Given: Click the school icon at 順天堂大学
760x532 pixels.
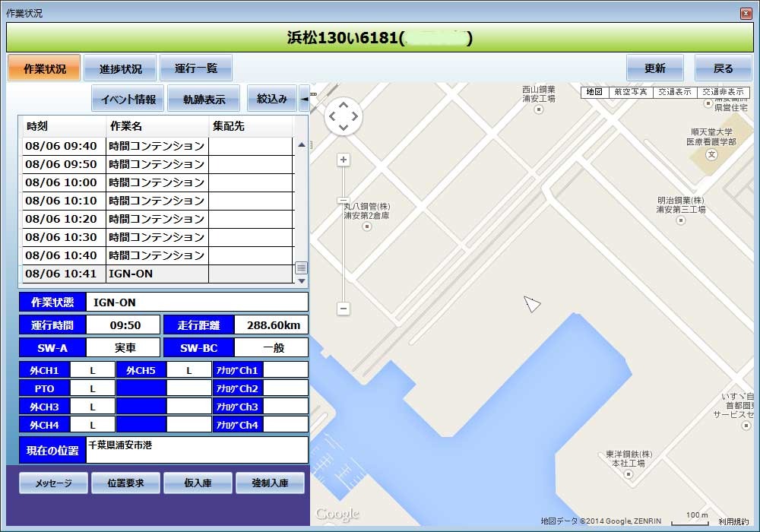Looking at the screenshot, I should [711, 154].
